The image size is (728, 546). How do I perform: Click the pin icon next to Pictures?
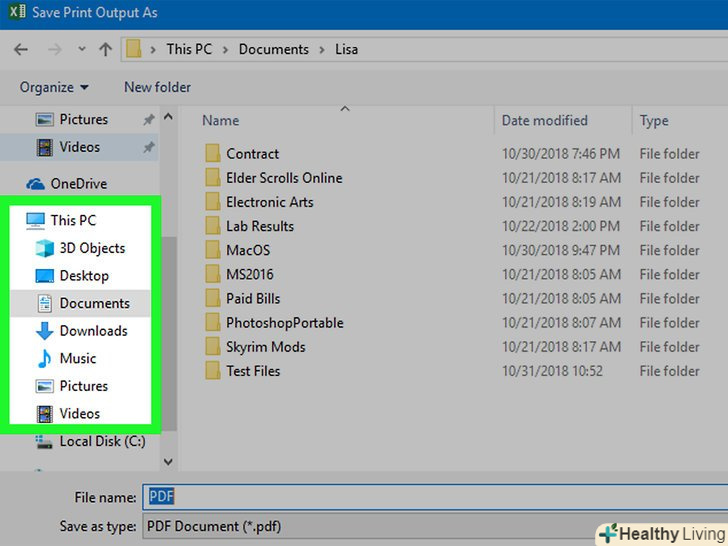pyautogui.click(x=149, y=120)
